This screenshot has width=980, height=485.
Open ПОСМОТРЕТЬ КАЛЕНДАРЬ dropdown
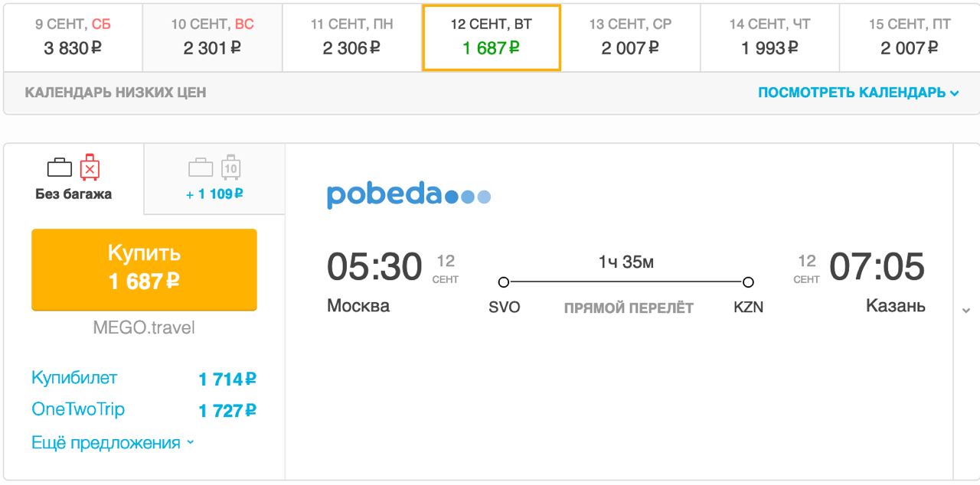pos(858,93)
